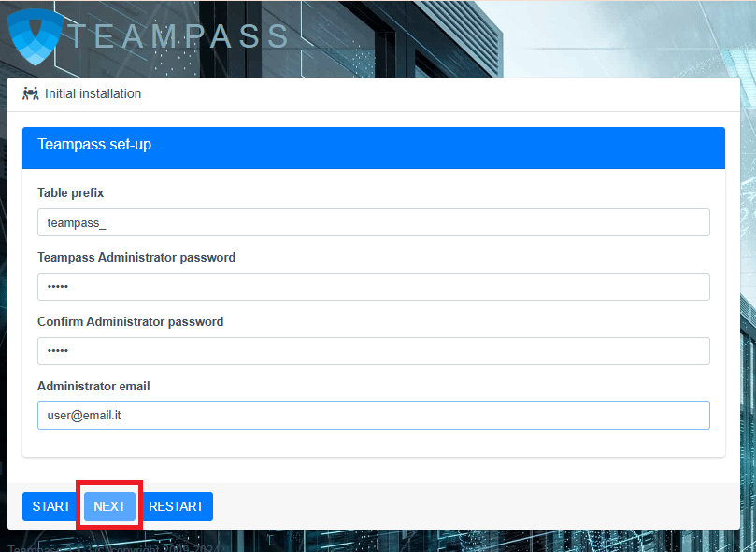This screenshot has height=552, width=756.
Task: Click the Teampass shield logo
Action: click(x=36, y=37)
